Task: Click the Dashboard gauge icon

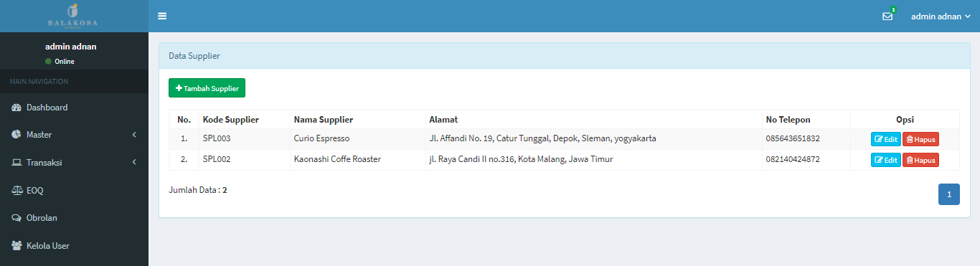Action: coord(17,108)
